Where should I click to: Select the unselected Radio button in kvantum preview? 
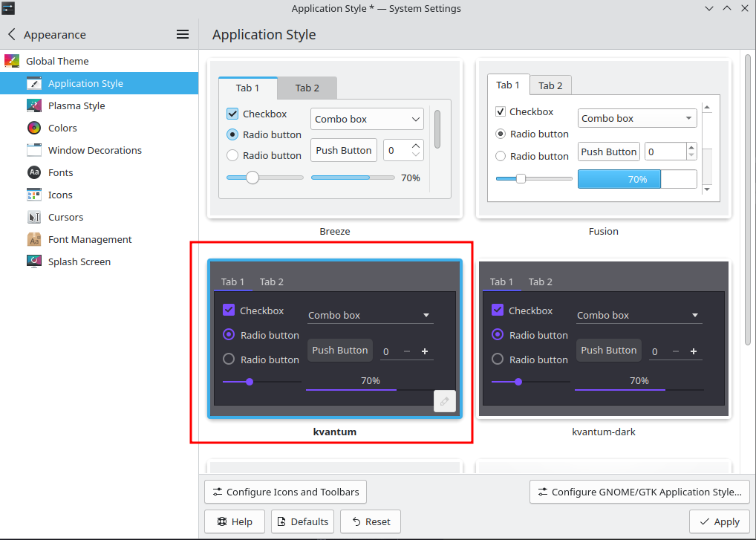click(229, 360)
